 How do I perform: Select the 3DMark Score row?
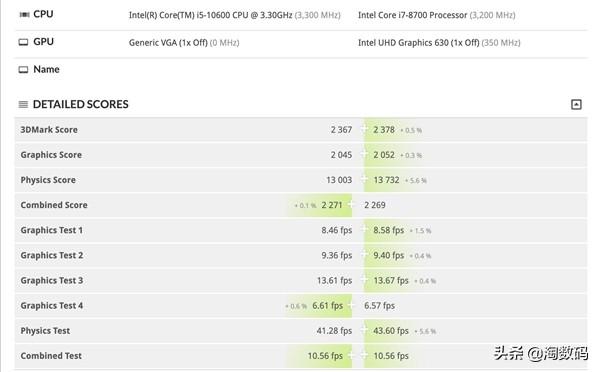click(x=301, y=130)
